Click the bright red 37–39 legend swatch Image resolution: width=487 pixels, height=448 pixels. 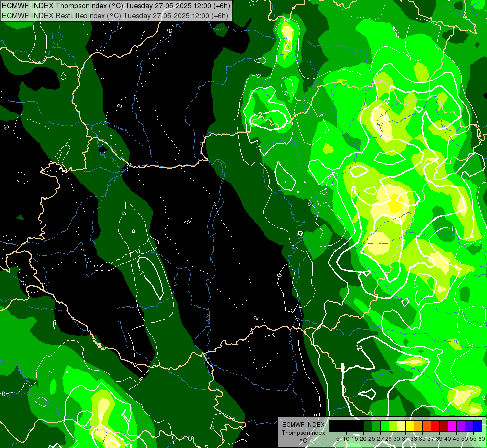(x=435, y=426)
